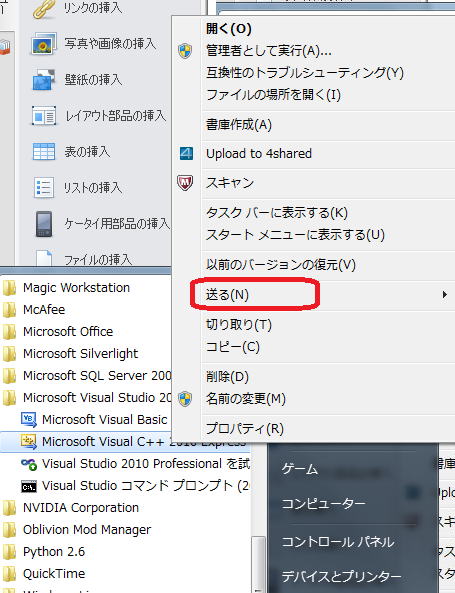455x593 pixels.
Task: Click the McAfee folder icon
Action: [9, 310]
